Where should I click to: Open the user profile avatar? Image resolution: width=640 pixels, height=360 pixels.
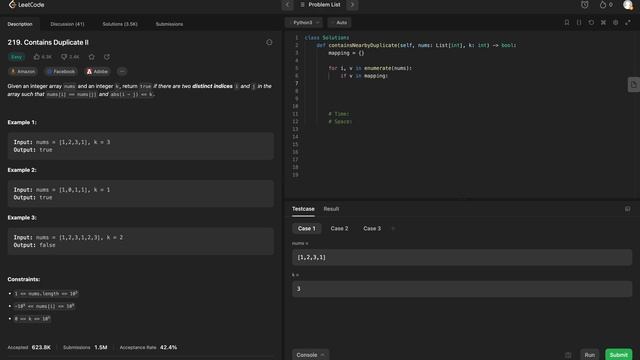coord(628,5)
